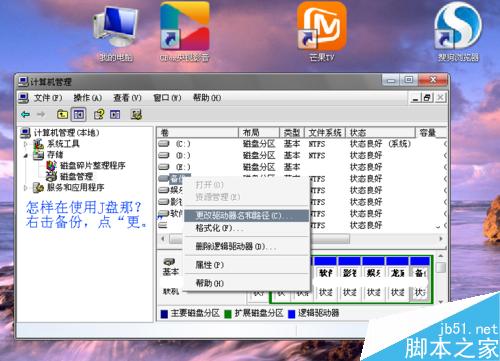Viewport: 500px width, 361px height.
Task: Sort by the 容量 column header
Action: (432, 133)
